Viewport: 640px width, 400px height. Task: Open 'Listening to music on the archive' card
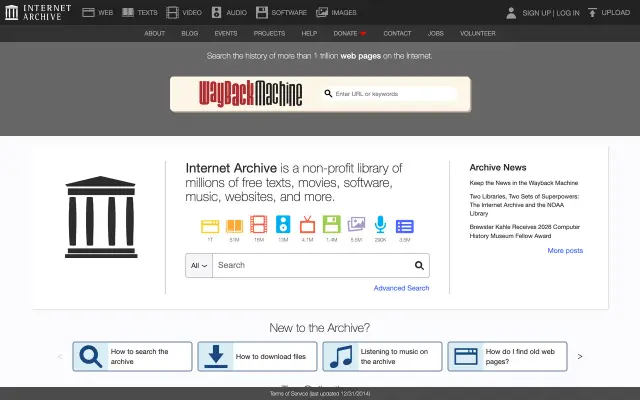tap(382, 357)
